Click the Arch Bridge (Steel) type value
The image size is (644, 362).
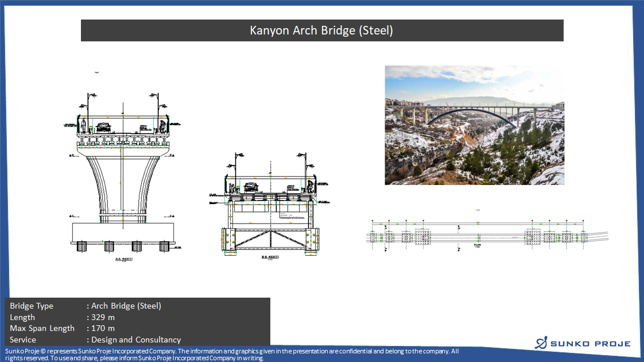[126, 306]
